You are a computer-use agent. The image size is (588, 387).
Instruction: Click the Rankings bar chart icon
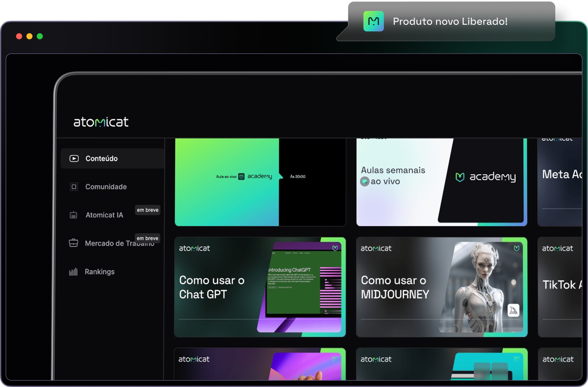tap(73, 272)
